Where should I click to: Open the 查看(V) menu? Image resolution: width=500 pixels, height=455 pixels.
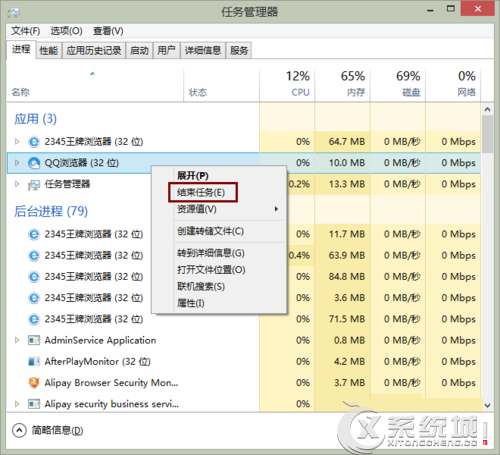point(108,31)
